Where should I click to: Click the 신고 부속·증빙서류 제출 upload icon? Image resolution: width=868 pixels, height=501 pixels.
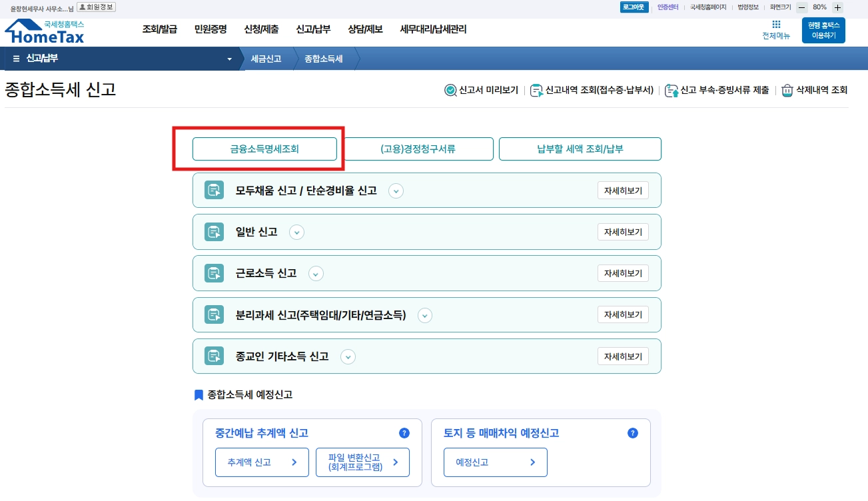point(671,90)
